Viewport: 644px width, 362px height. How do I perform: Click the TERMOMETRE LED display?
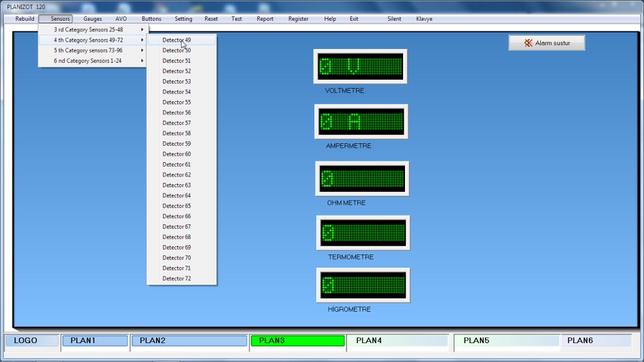coord(362,233)
